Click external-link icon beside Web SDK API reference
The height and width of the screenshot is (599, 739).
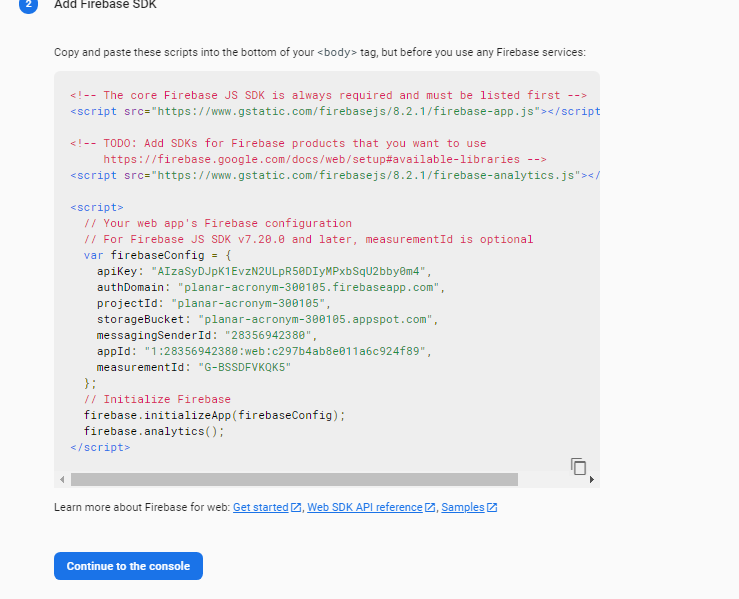[x=430, y=508]
